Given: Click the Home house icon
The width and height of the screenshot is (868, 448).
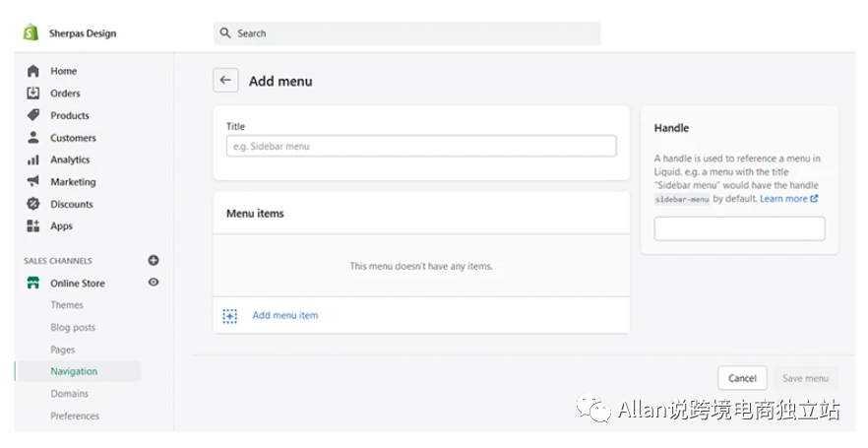Looking at the screenshot, I should click(33, 71).
